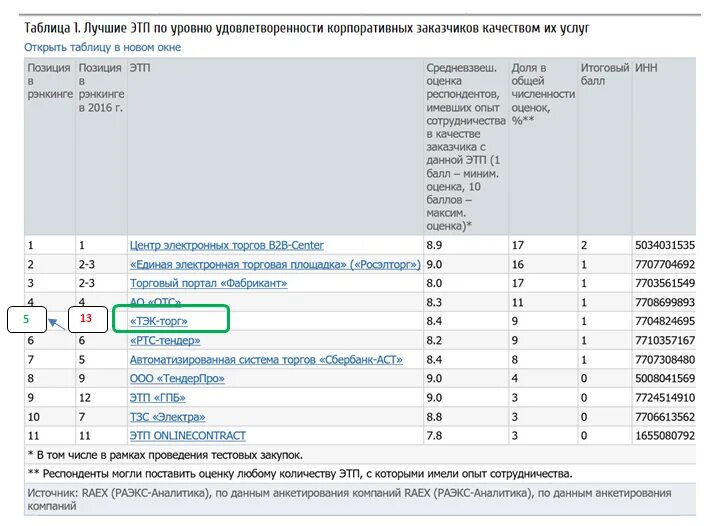Screen dimensions: 708x526
Task: Click the footnote 'В том числе в рамках проведения тестовых закупок'
Action: [x=165, y=455]
